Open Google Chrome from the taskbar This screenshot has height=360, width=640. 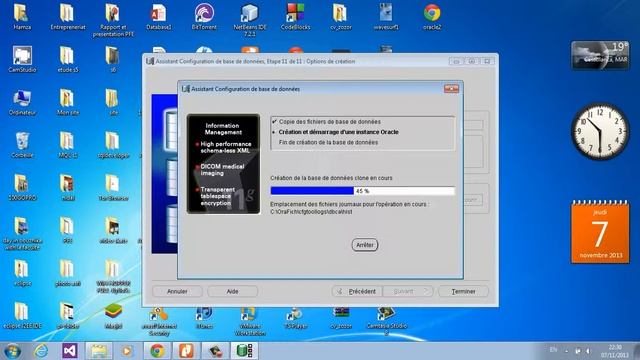tap(157, 351)
